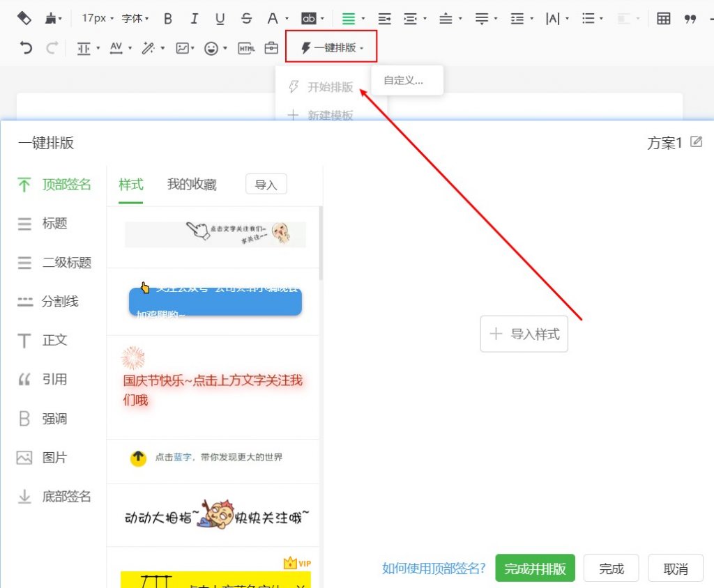Click the magic wand icon
The image size is (714, 588).
point(148,48)
